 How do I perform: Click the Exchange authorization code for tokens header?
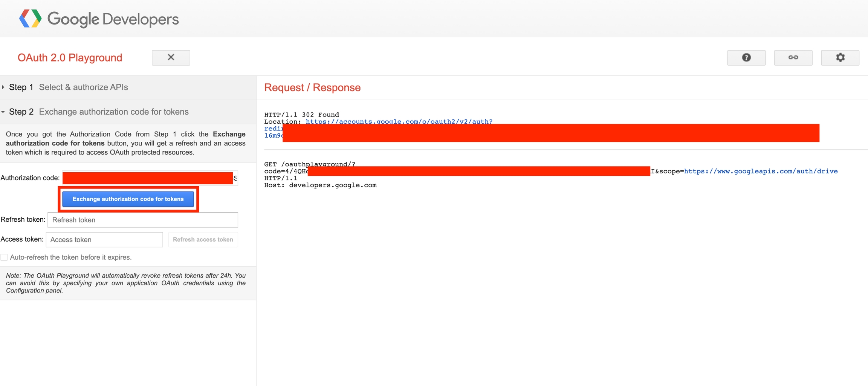pos(114,112)
